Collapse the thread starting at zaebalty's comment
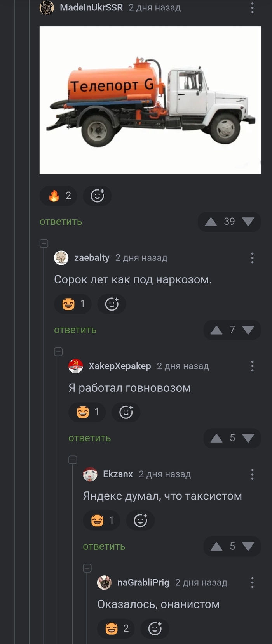Image resolution: width=272 pixels, height=644 pixels. click(44, 243)
